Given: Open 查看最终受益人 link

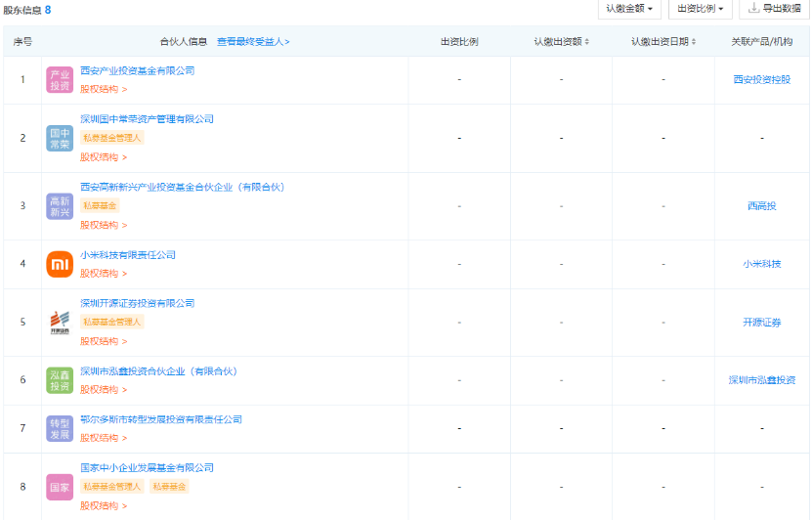Looking at the screenshot, I should tap(253, 41).
